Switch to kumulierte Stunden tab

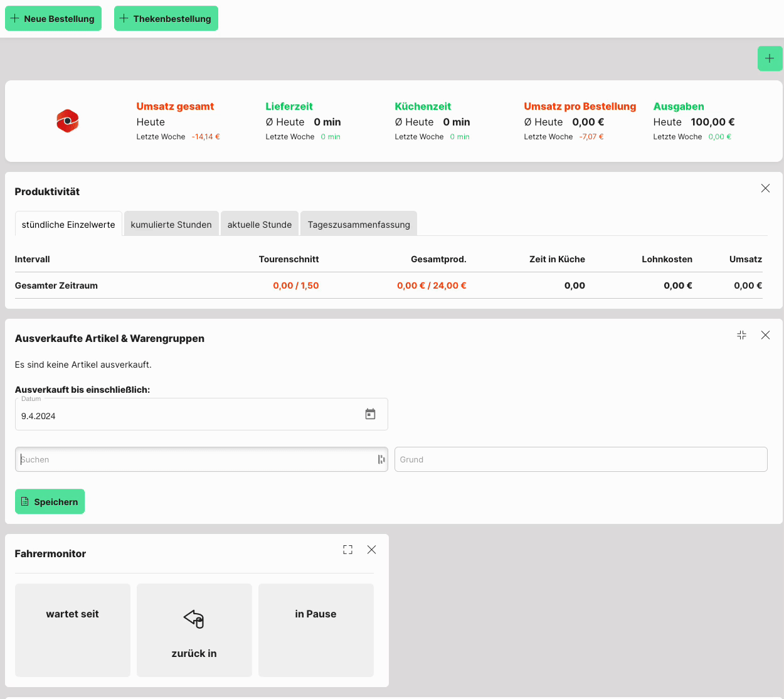tap(171, 225)
